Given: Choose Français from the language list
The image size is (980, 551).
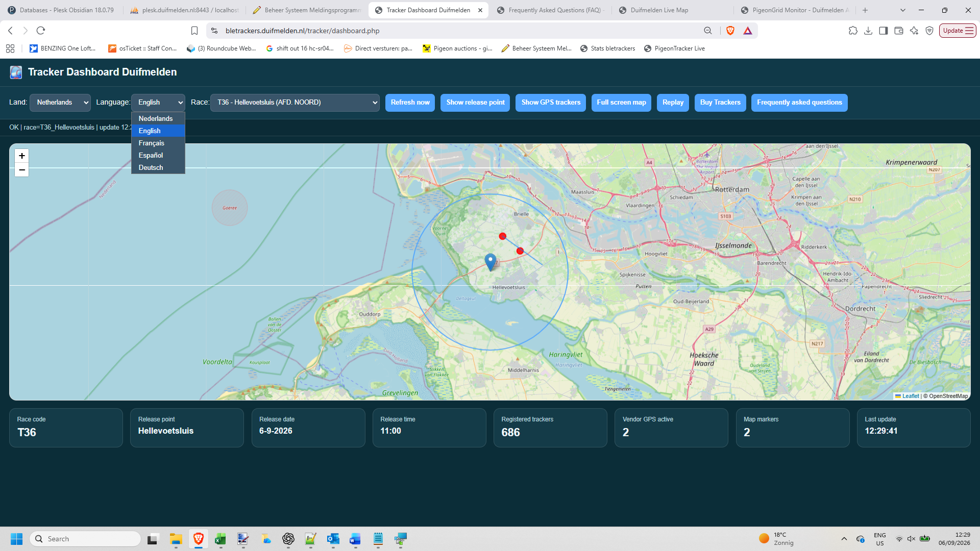Looking at the screenshot, I should (x=158, y=143).
